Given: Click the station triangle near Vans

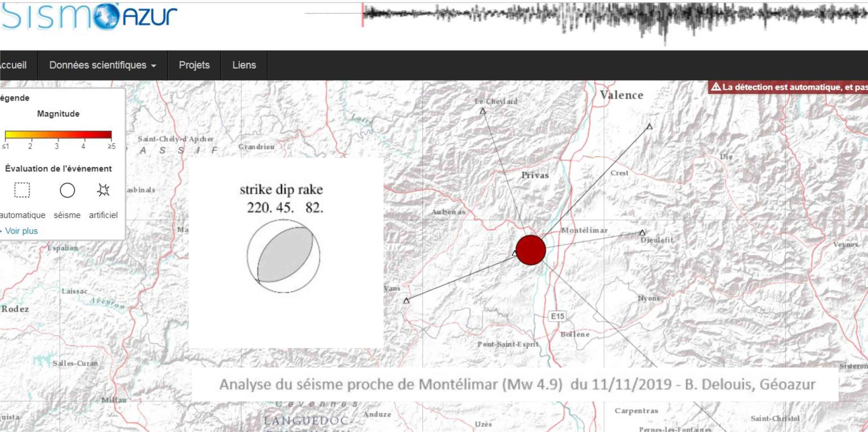Looking at the screenshot, I should point(406,300).
